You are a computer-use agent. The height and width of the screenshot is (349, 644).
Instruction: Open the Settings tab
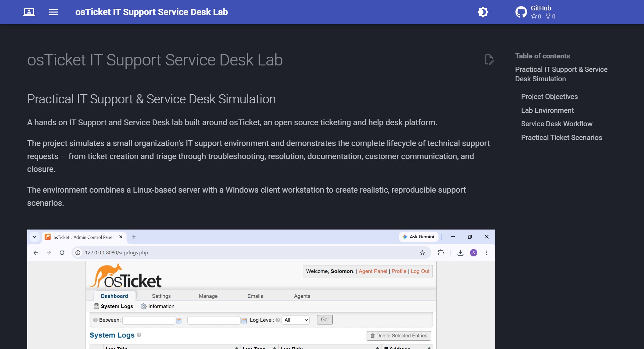pyautogui.click(x=161, y=296)
